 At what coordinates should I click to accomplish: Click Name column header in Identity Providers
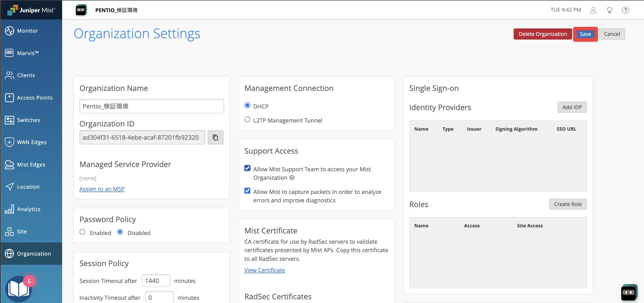pyautogui.click(x=421, y=129)
